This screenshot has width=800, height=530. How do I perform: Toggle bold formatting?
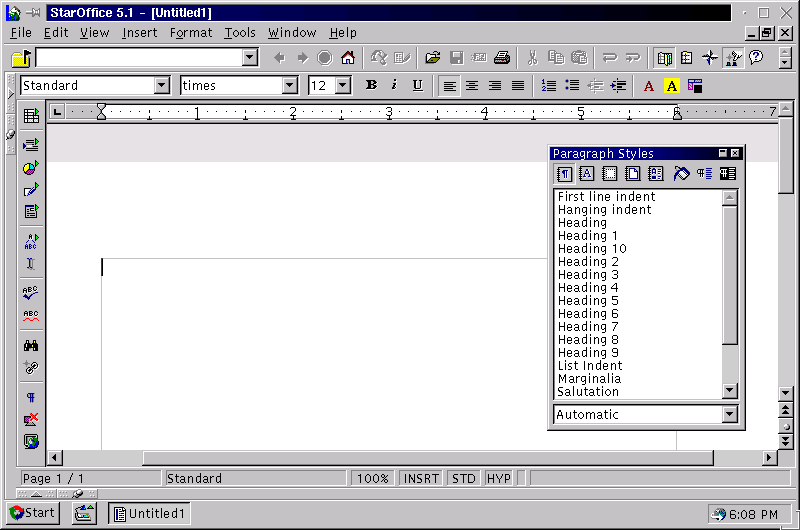[x=371, y=86]
